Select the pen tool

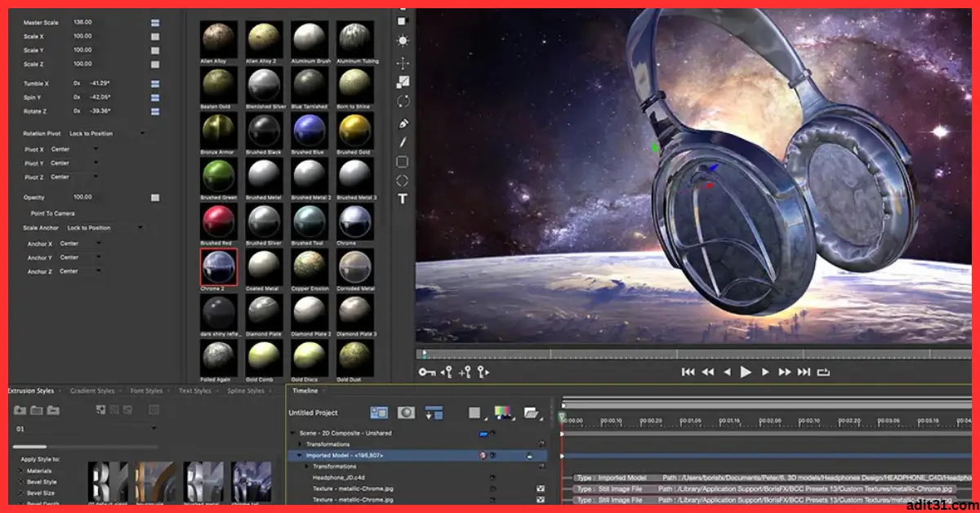(x=403, y=124)
